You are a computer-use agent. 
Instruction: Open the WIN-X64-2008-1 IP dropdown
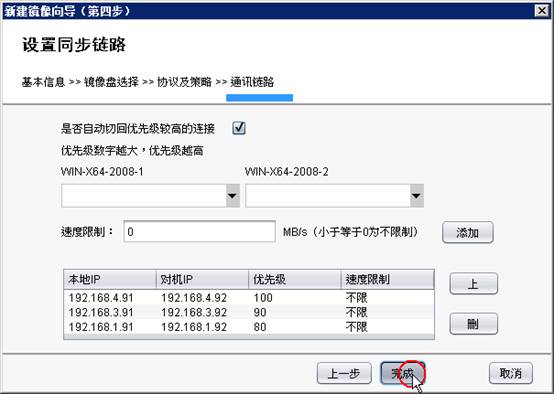pos(232,196)
